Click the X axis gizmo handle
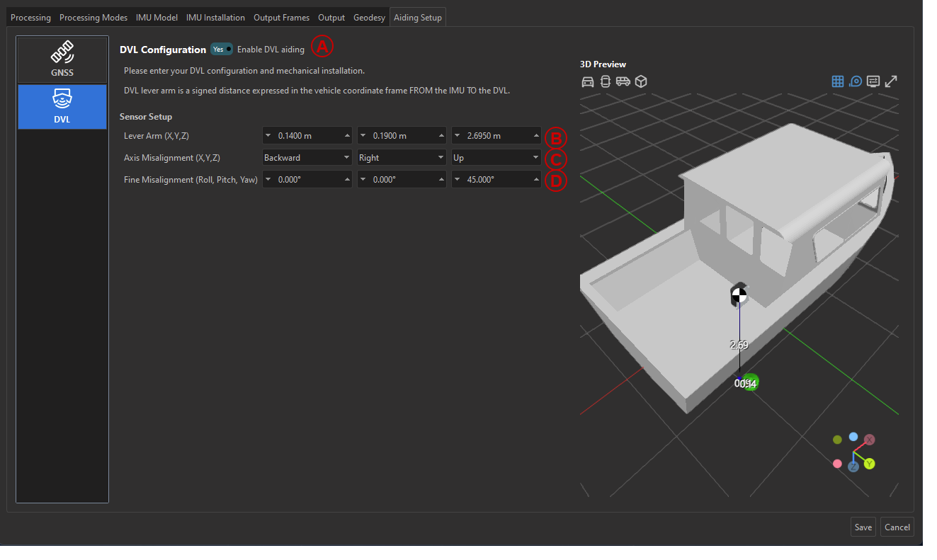This screenshot has width=937, height=560. 870,440
